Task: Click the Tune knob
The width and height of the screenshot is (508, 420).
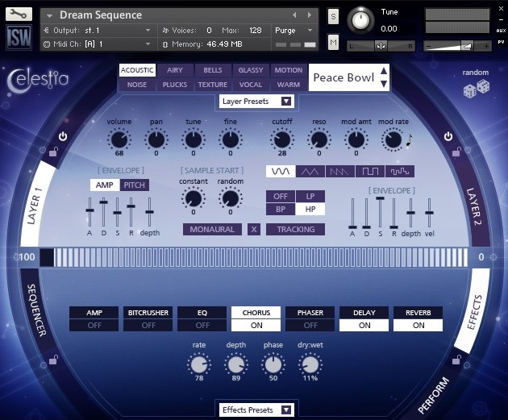Action: coord(360,20)
